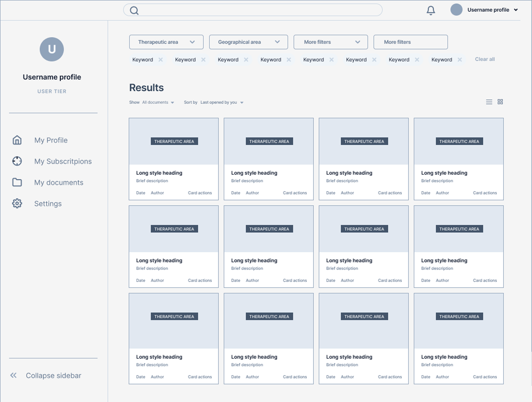Screen dimensions: 532x402
Task: Click the chevron in Geographical area filter
Action: [277, 42]
